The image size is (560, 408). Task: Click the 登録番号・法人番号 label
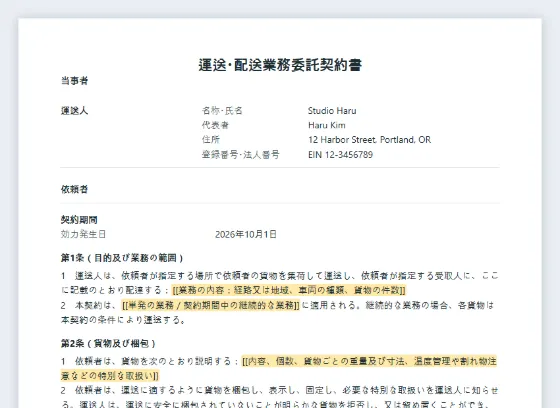tap(241, 155)
